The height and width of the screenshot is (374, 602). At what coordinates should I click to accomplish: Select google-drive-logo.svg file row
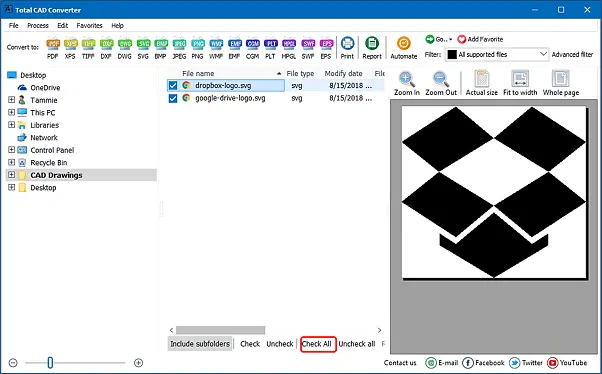coord(276,98)
